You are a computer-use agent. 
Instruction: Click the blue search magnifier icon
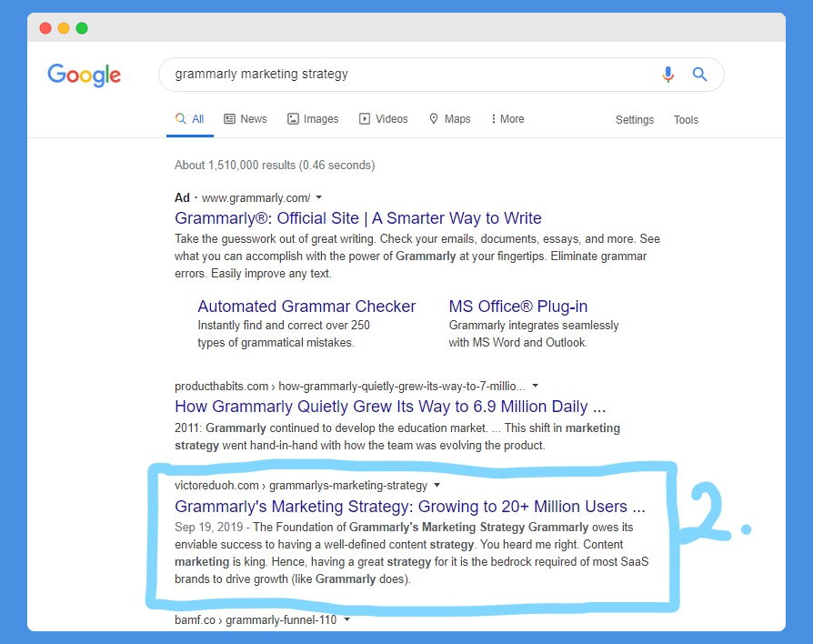tap(699, 75)
